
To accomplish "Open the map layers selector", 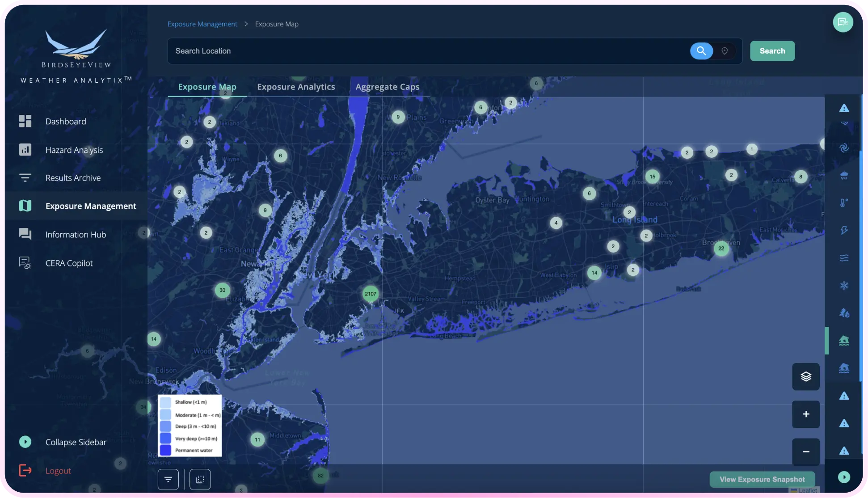I will [x=805, y=376].
